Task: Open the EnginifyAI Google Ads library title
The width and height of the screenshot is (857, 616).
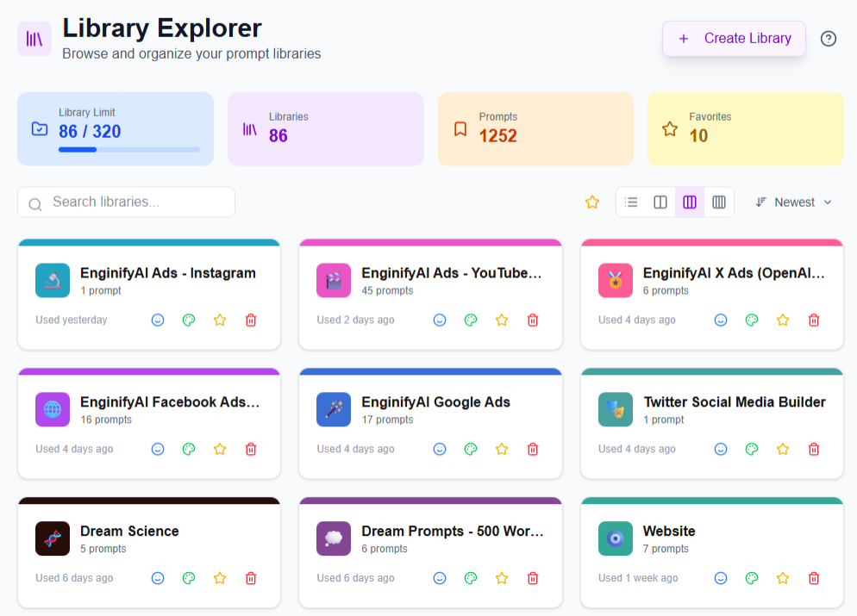Action: [x=435, y=402]
